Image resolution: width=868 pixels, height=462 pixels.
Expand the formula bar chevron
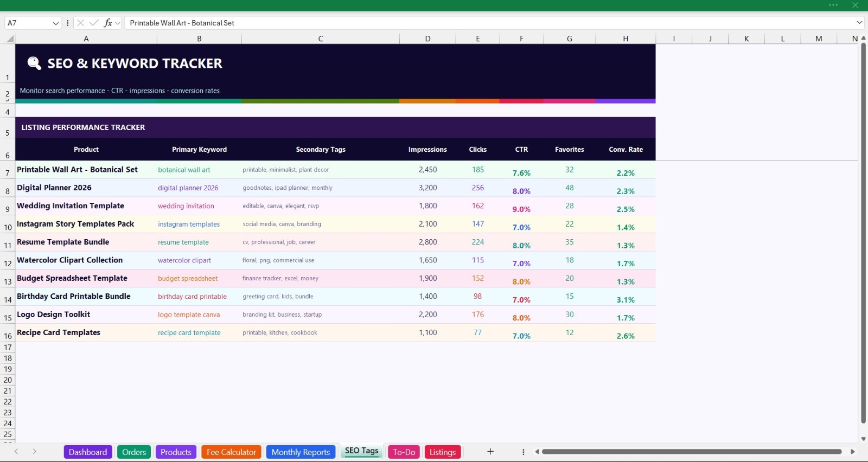(x=859, y=23)
